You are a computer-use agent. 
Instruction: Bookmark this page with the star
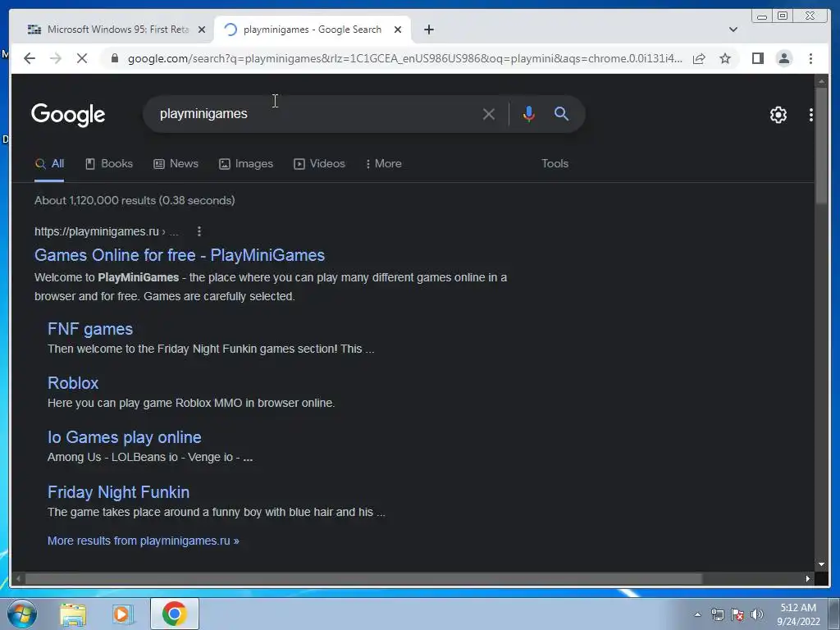click(725, 58)
